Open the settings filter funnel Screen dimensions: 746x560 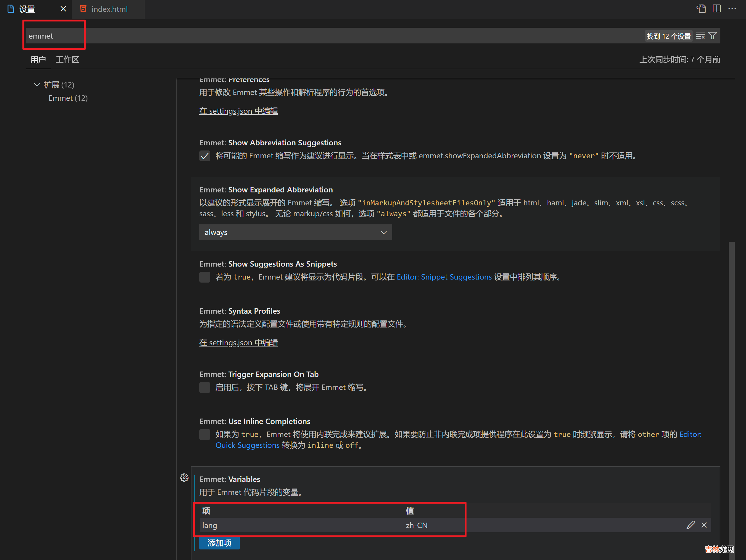(x=712, y=36)
